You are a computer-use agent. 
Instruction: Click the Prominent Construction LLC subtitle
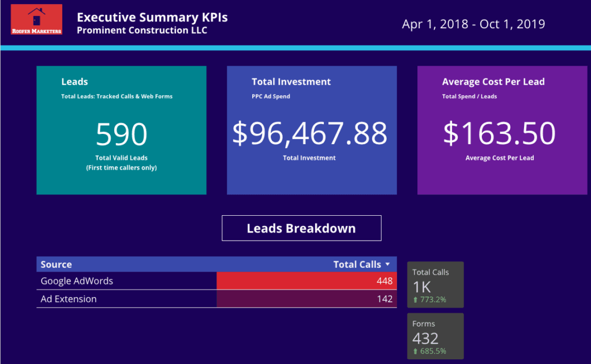142,30
